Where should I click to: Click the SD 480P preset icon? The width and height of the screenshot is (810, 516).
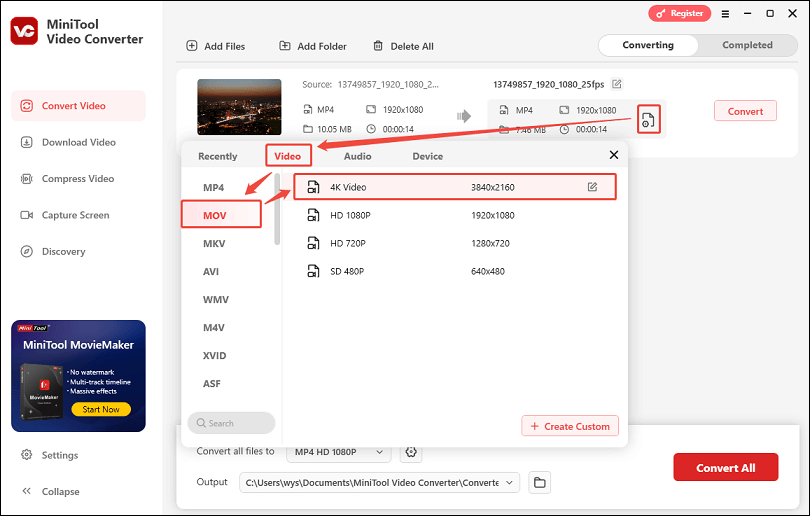coord(313,271)
